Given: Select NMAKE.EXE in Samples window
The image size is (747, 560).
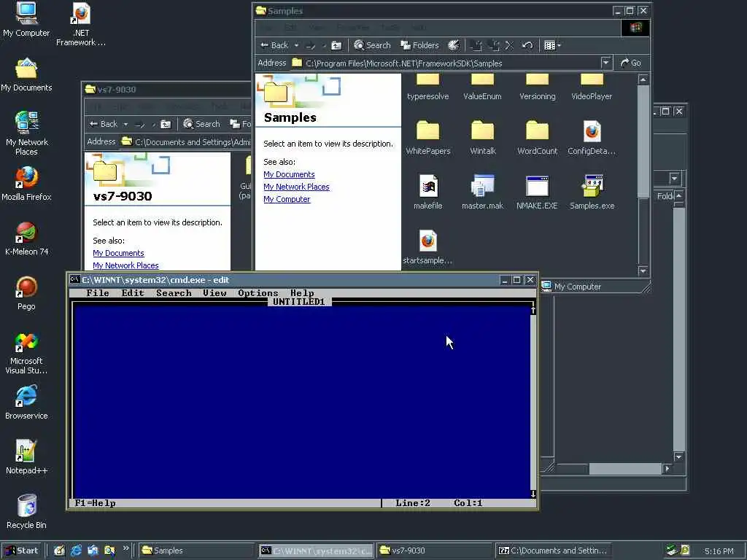Looking at the screenshot, I should (x=537, y=192).
